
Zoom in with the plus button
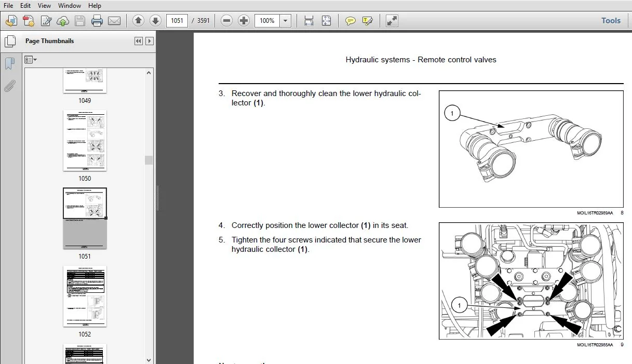pos(244,21)
